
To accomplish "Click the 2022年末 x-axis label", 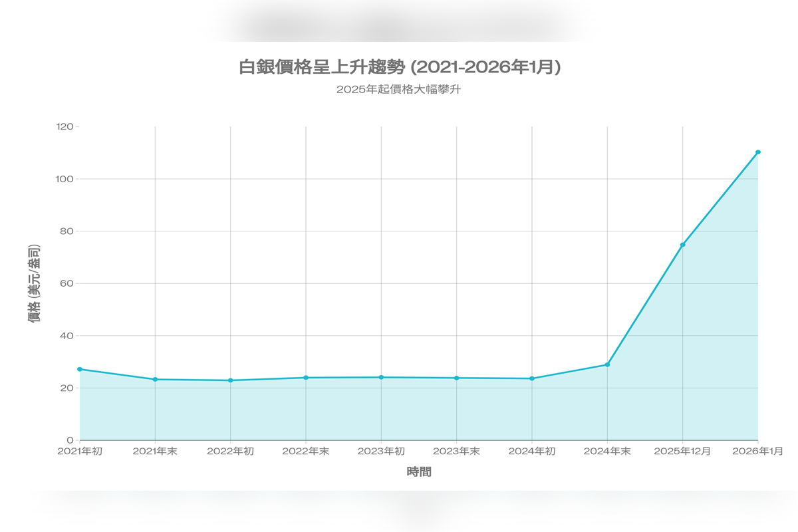I will pyautogui.click(x=305, y=451).
